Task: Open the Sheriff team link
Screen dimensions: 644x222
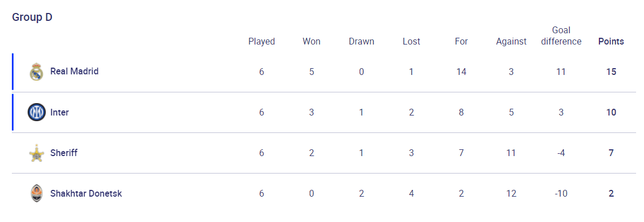Action: (64, 153)
